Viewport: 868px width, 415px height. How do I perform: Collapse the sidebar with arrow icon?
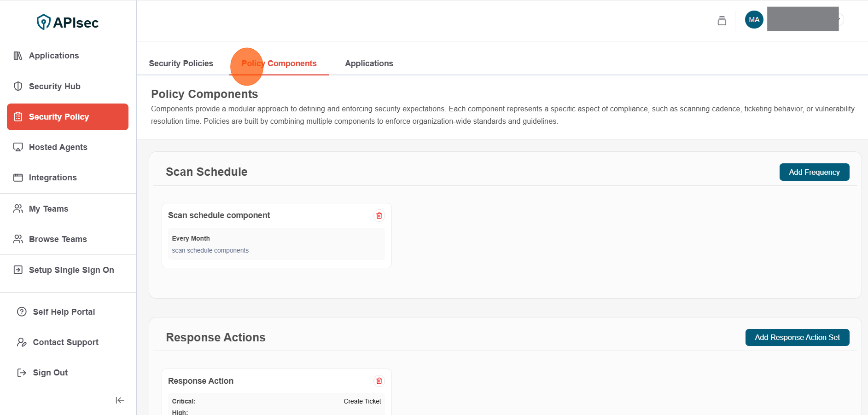120,400
